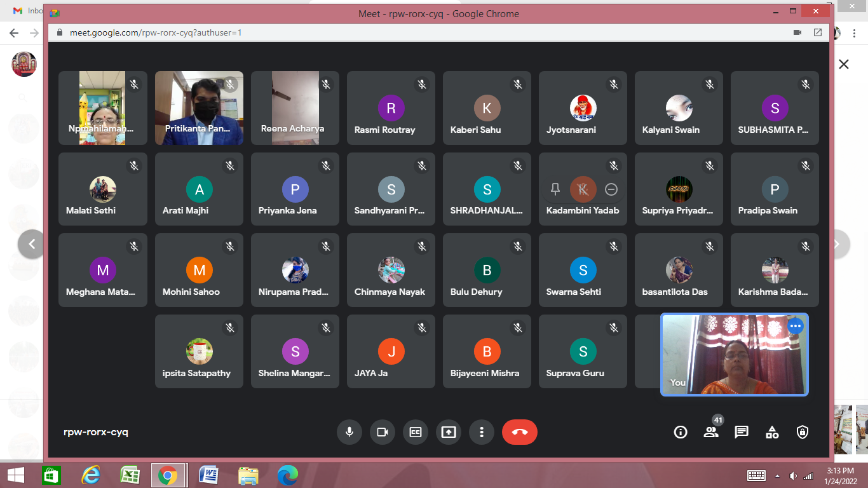The image size is (868, 488).
Task: Remove Kadambini Yadab using the minus-circle icon
Action: tap(611, 189)
